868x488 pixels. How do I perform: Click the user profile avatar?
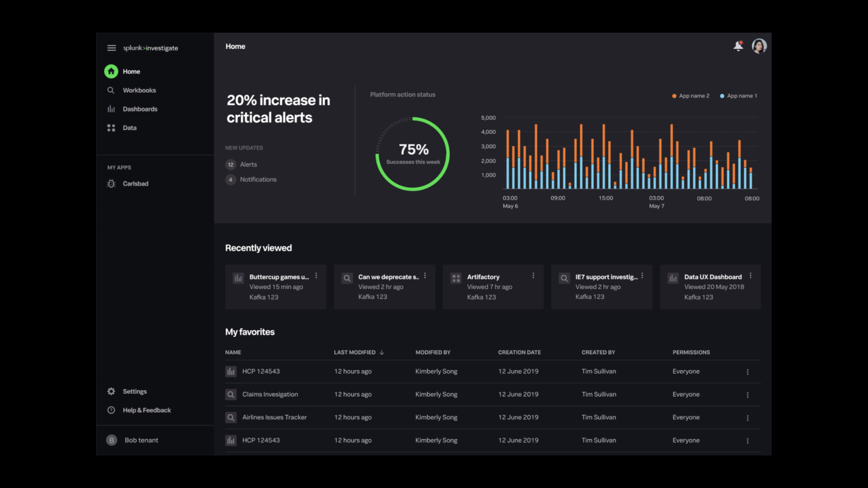tap(759, 46)
